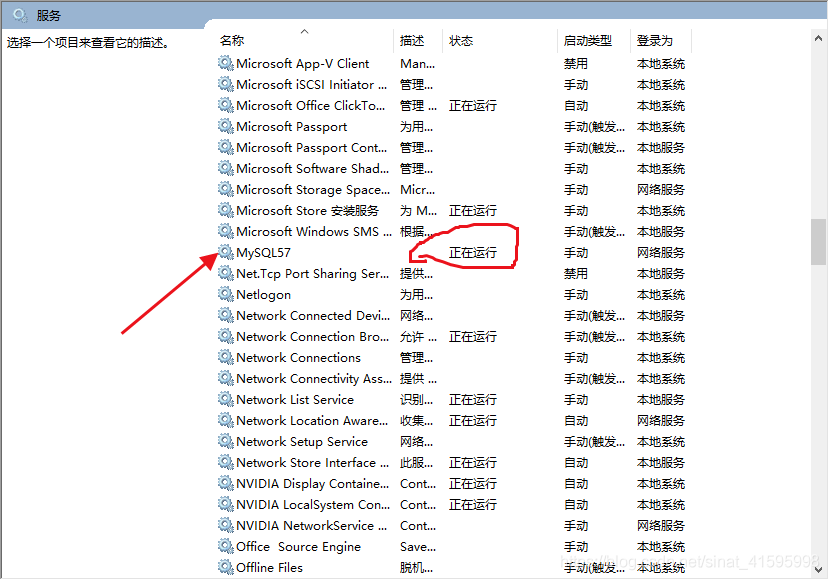Screen dimensions: 829x580
Task: Click the scrollbar down arrow
Action: click(x=818, y=569)
